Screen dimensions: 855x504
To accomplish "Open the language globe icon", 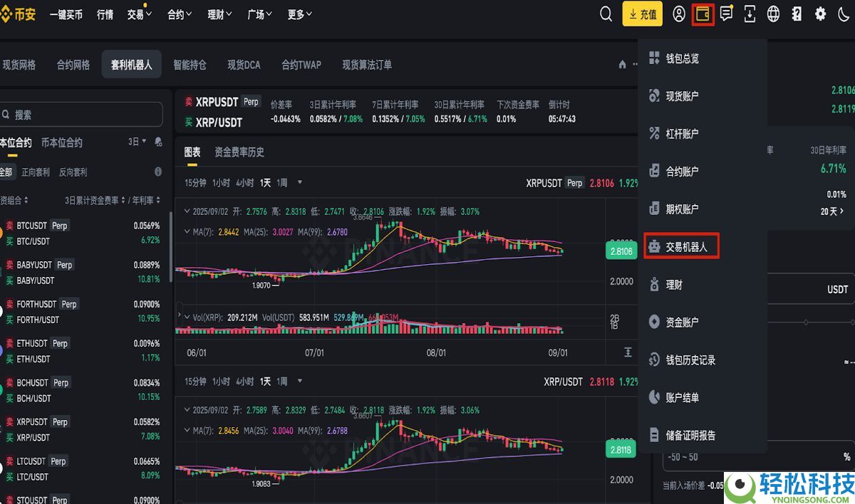I will pyautogui.click(x=773, y=14).
